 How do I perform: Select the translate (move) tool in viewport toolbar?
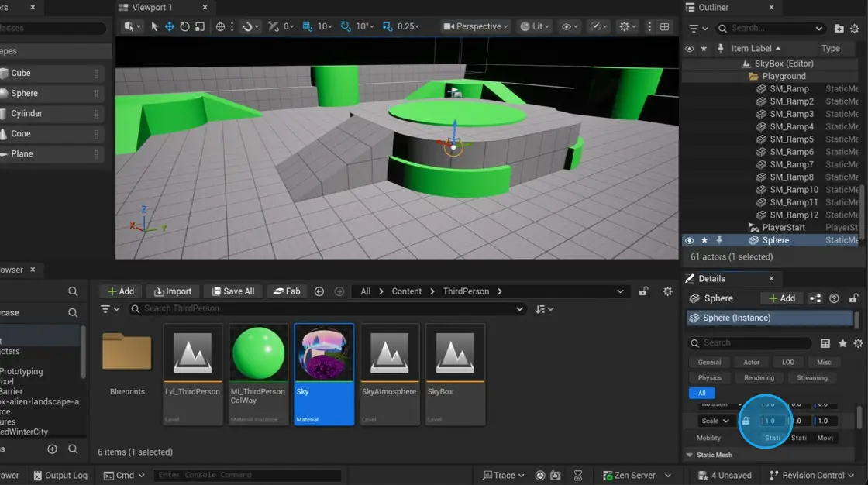coord(169,26)
